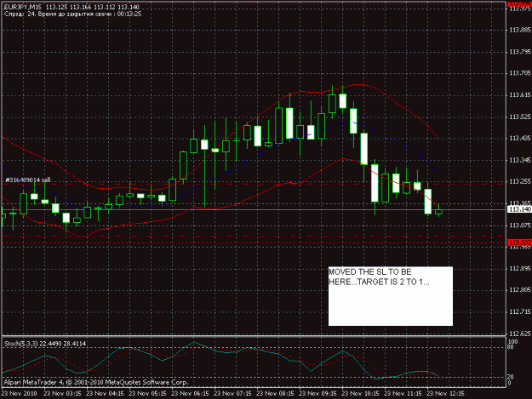This screenshot has height=399, width=532.
Task: Click the 23 Nov 07:15 time label
Action: pos(232,394)
